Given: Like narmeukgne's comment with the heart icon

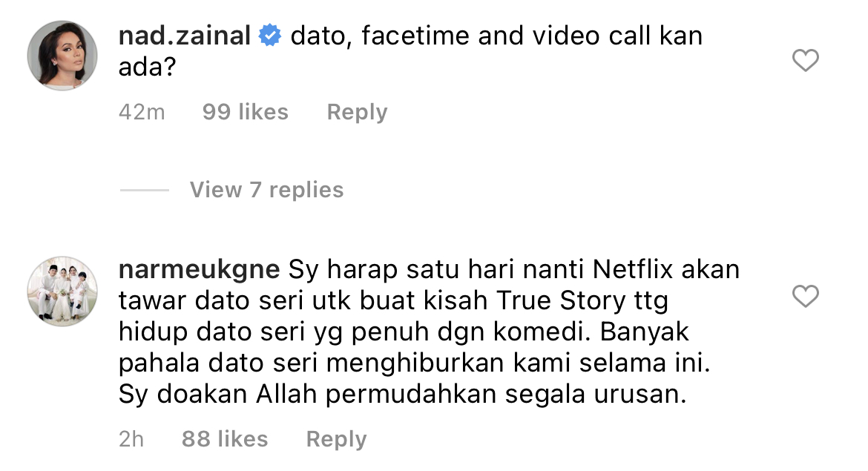Looking at the screenshot, I should click(805, 296).
